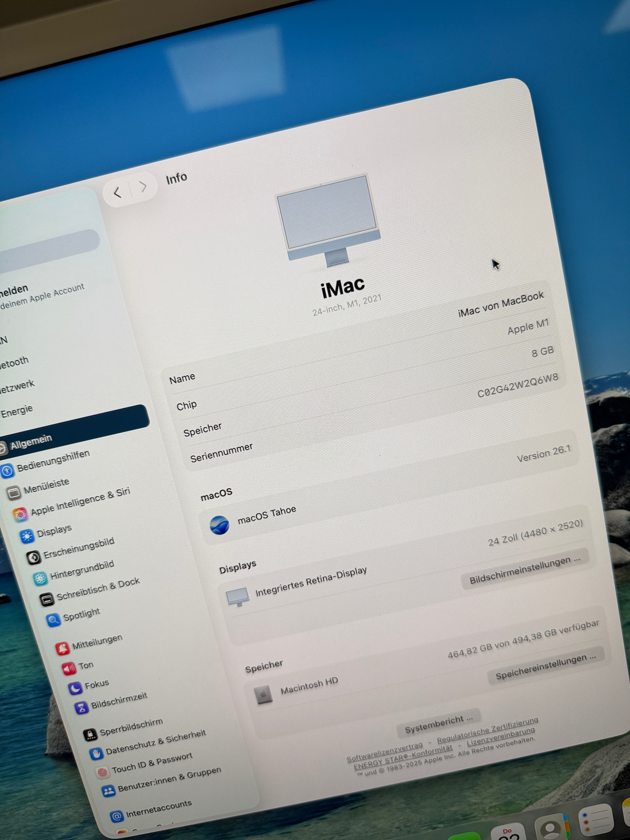This screenshot has width=630, height=840.
Task: Open Schreibtisch & Dock icon
Action: [47, 600]
